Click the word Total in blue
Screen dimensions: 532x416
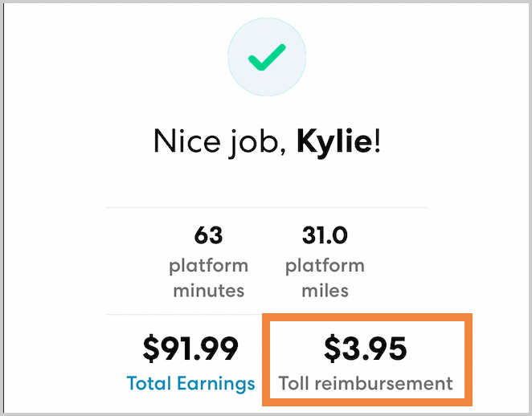click(149, 383)
